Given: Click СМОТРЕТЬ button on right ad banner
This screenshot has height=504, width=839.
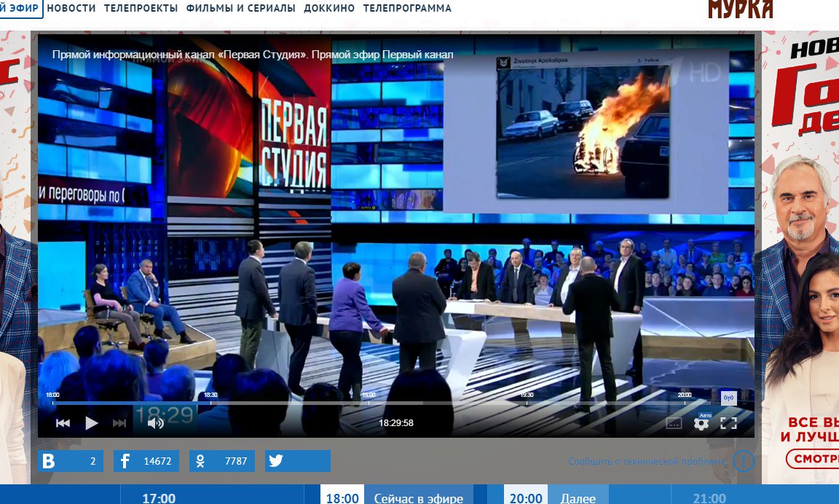Looking at the screenshot, I should 812,459.
